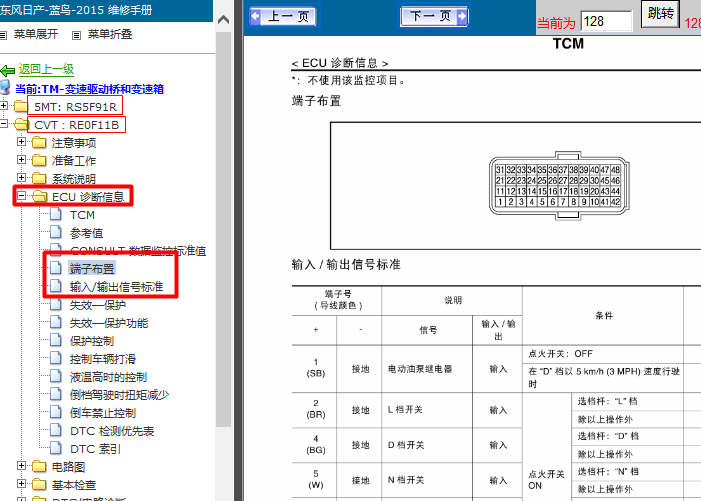The width and height of the screenshot is (701, 501).
Task: Click the DTC 检测优先表 document icon
Action: (56, 430)
